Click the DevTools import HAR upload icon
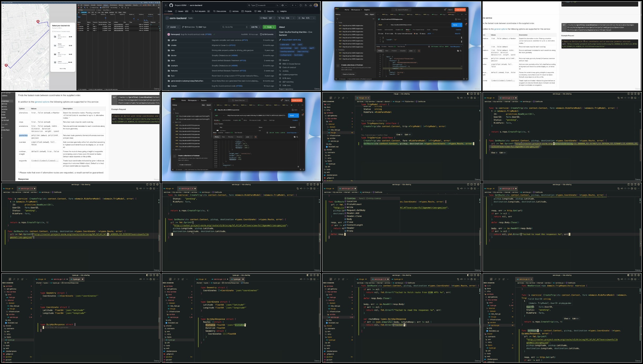Screen dimensions: 643x364 point(125,8)
